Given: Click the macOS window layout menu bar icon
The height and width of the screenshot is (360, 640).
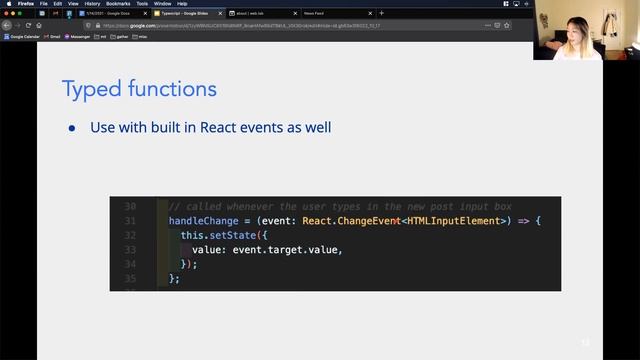Looking at the screenshot, I should click(x=506, y=4).
